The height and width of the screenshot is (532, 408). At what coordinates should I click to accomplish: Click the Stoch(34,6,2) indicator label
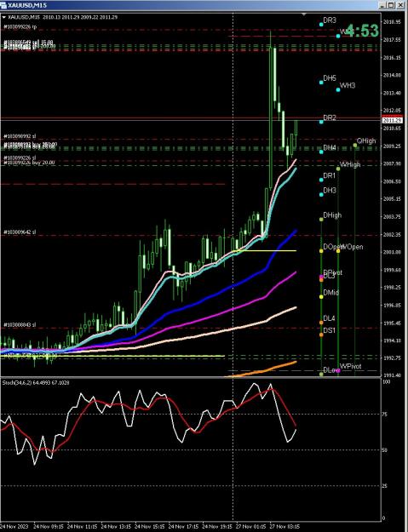pos(36,383)
